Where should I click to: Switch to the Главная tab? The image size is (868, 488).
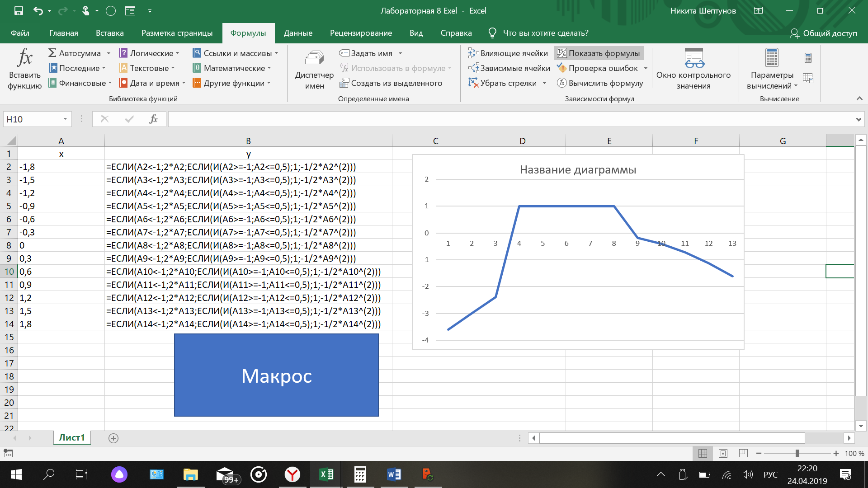[64, 33]
